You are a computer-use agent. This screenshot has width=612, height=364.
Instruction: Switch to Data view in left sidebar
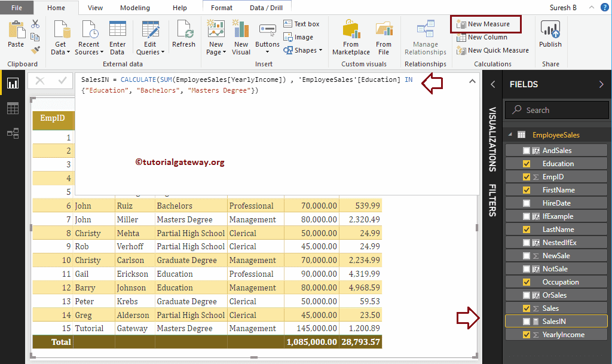coord(13,108)
